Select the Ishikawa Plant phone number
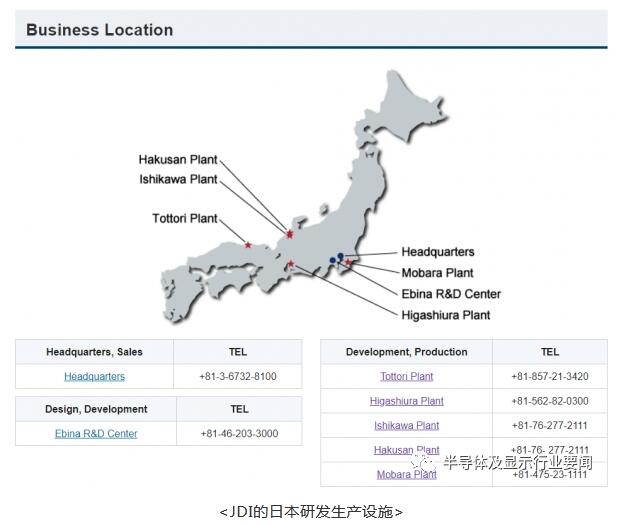This screenshot has width=617, height=525. point(550,425)
